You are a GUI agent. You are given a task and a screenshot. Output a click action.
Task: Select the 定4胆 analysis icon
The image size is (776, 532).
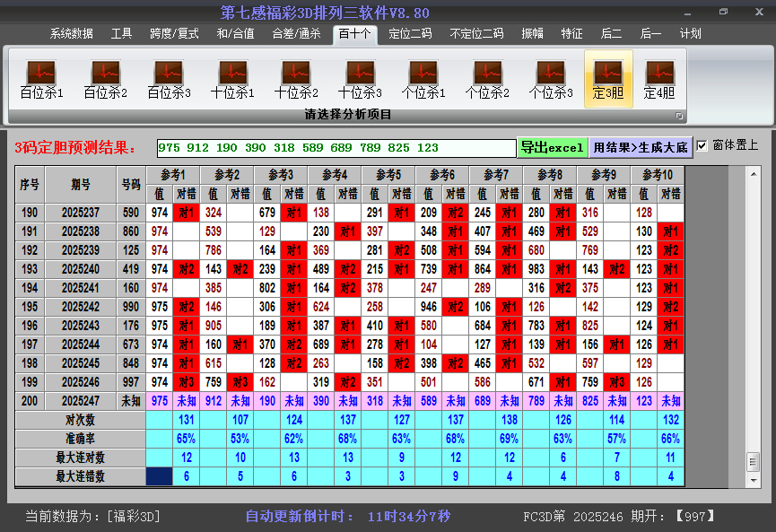pos(659,79)
